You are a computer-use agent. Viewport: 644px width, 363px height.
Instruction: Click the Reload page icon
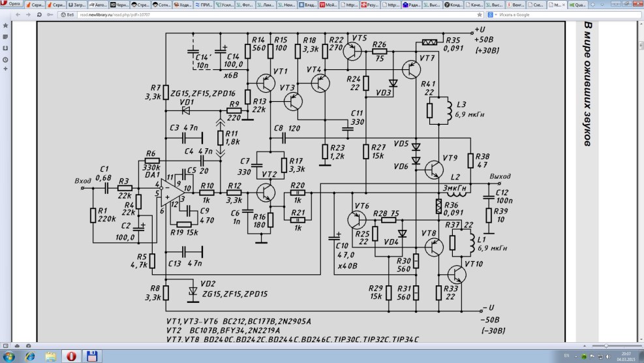click(40, 14)
